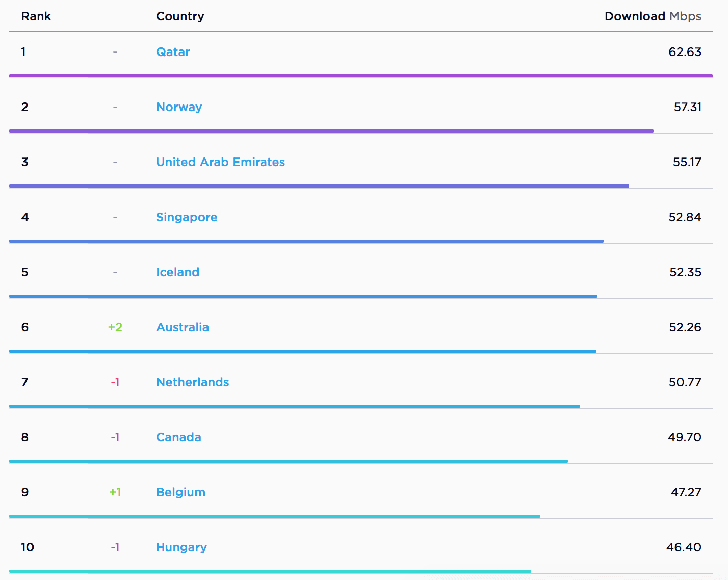Open the Qatar country link
The height and width of the screenshot is (580, 728).
(x=173, y=52)
